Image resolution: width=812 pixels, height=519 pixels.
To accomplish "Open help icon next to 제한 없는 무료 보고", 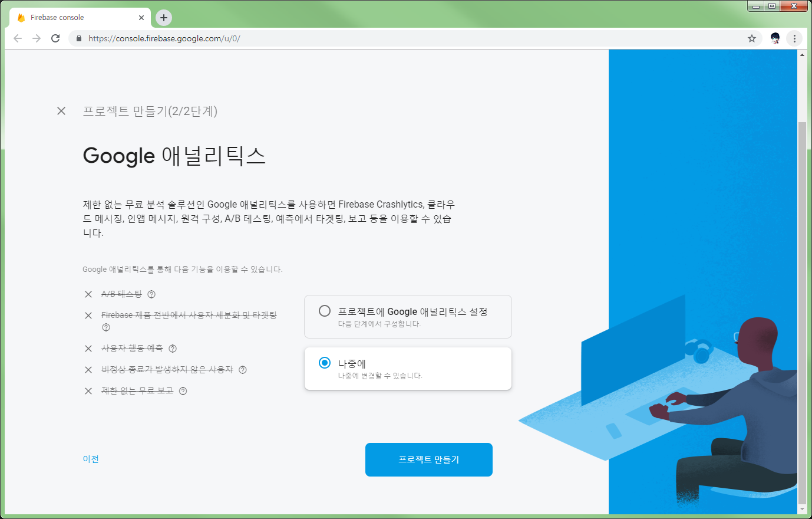I will pos(183,391).
